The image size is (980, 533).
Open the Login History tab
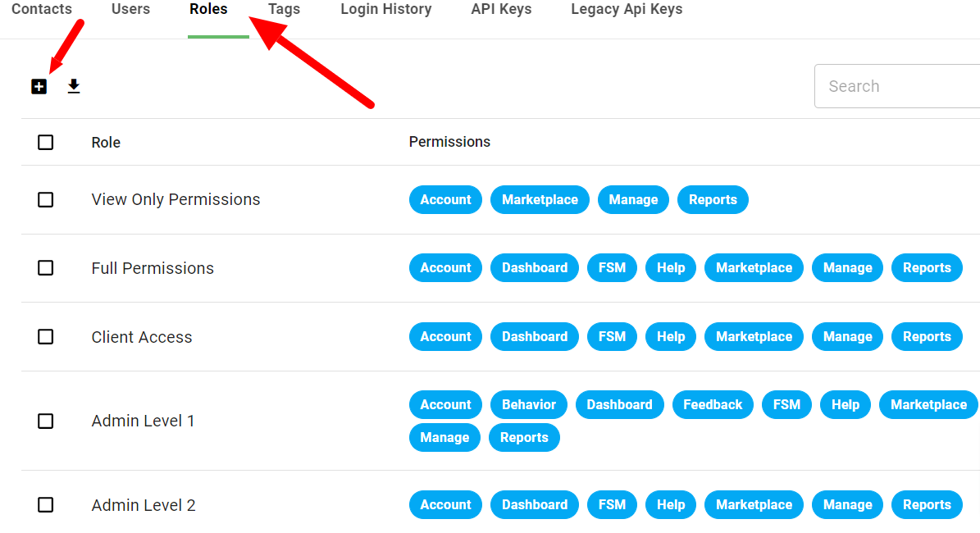click(385, 10)
